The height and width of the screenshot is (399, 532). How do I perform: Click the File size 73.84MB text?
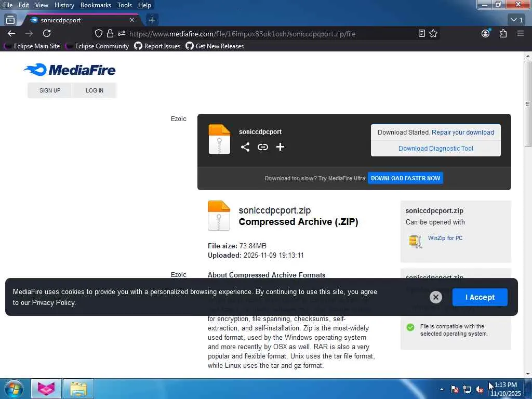point(237,246)
